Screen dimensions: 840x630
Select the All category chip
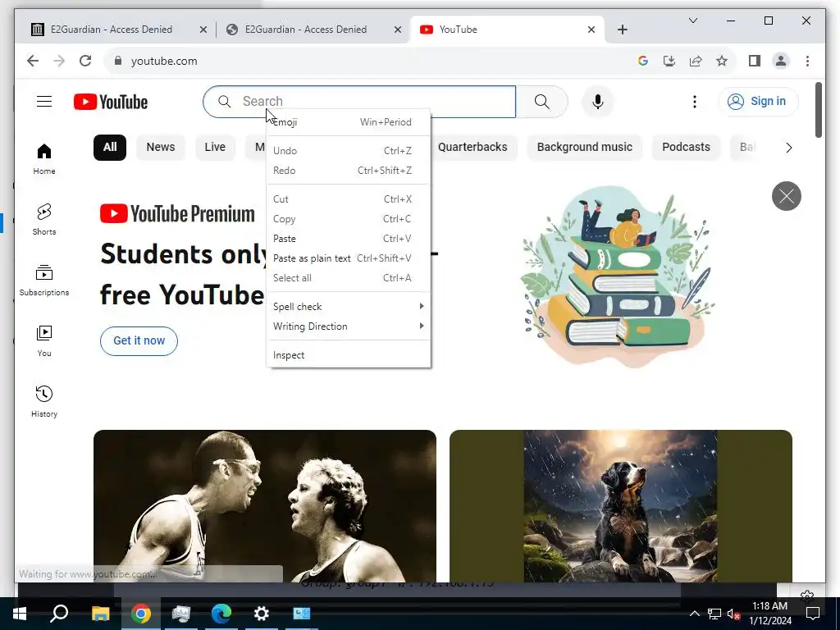(110, 148)
